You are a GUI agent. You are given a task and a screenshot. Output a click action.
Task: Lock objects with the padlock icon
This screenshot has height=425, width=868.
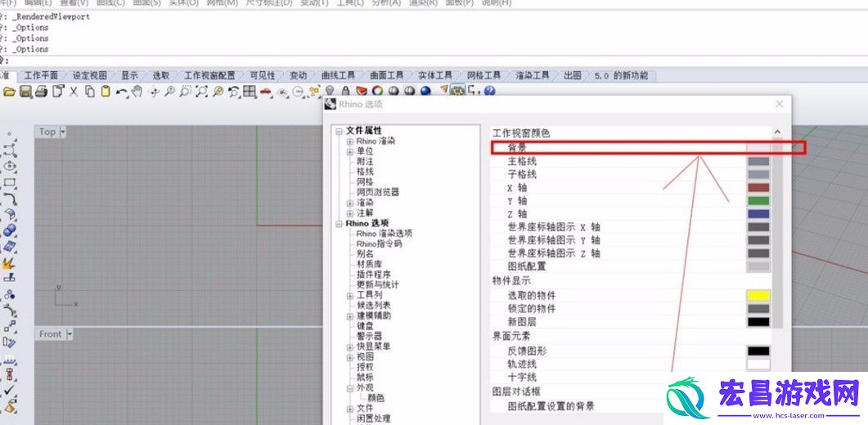[x=345, y=92]
